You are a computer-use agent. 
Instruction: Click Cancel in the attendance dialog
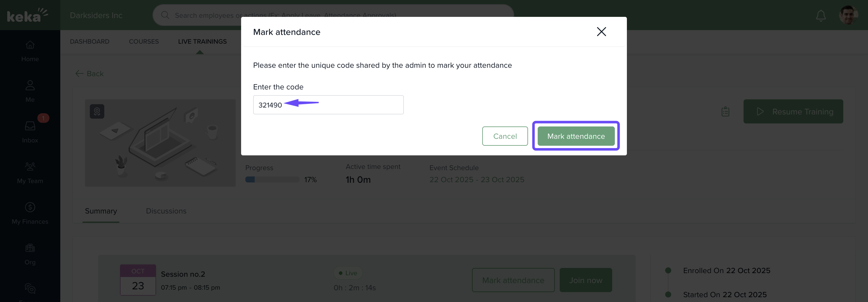point(505,136)
